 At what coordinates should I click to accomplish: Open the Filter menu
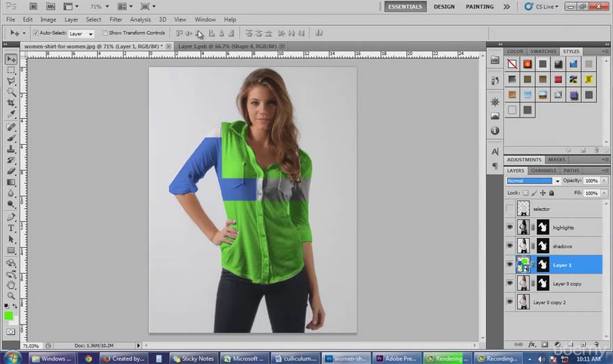(x=116, y=19)
